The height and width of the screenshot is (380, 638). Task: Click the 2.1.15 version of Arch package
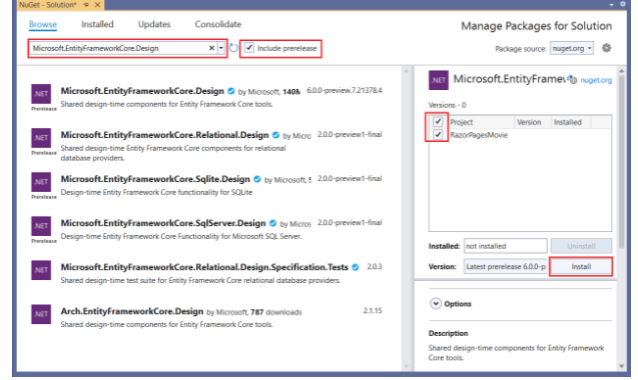[372, 311]
